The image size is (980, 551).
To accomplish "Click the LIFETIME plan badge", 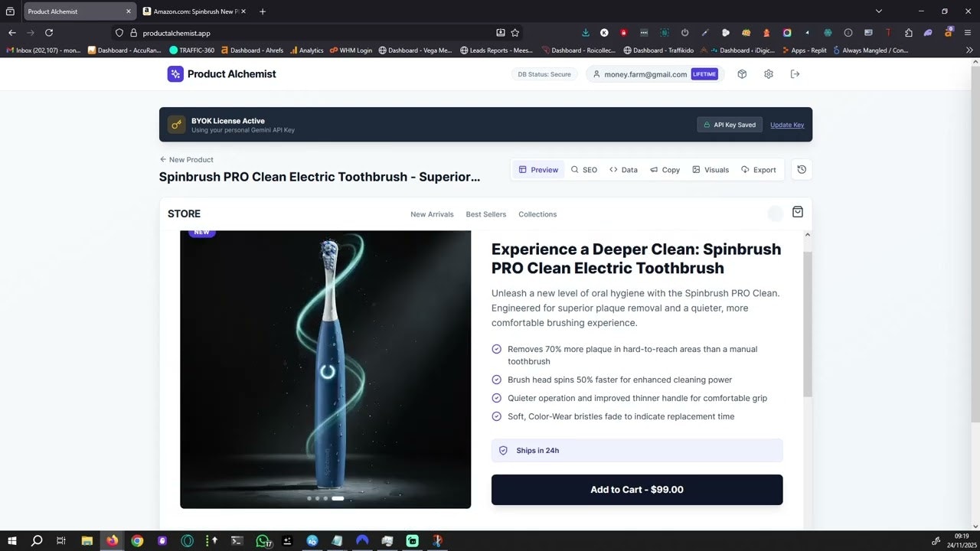I will coord(704,74).
